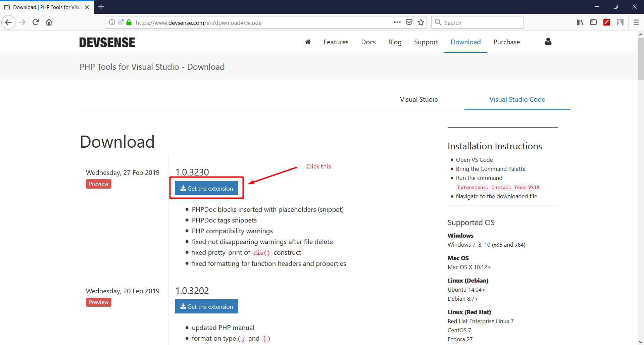Screen dimensions: 644x345
Task: Click 'Navigate to the downloaded file' instruction
Action: (x=496, y=196)
